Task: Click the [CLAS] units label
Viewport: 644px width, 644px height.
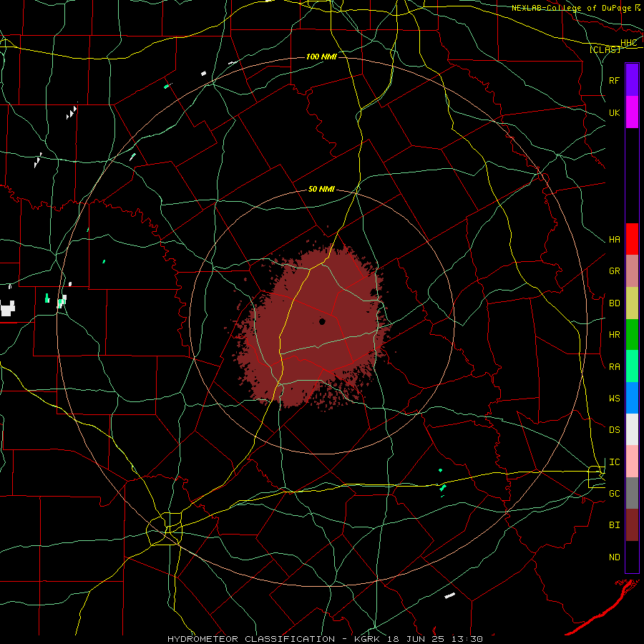Action: [x=605, y=50]
